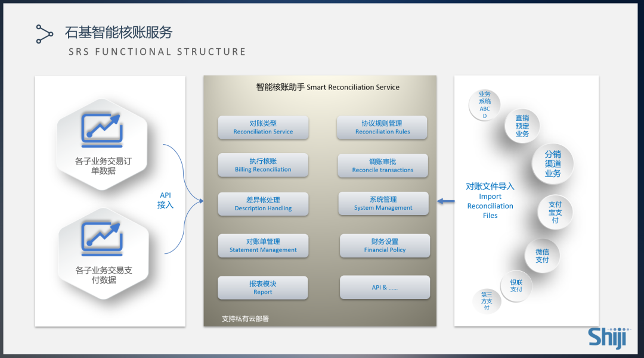Select the 调账审批 Reconcile transactions box
Screen dimensions: 644x358
coord(383,166)
